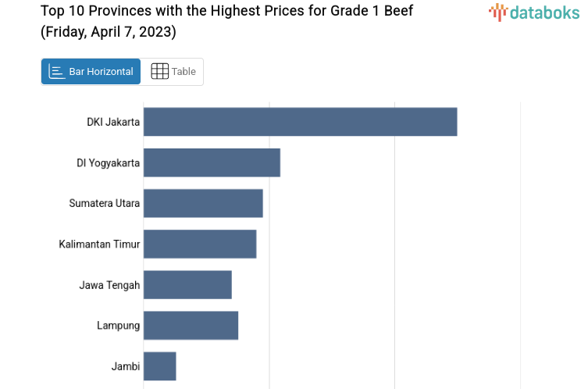Click the Kalimantan Timur axis label
Viewport: 588px width, 389px height.
pyautogui.click(x=99, y=244)
